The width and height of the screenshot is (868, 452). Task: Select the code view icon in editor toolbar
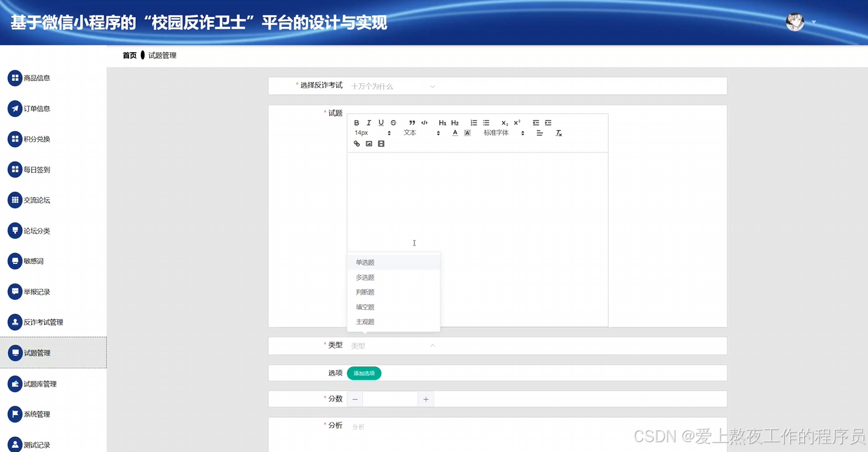424,122
